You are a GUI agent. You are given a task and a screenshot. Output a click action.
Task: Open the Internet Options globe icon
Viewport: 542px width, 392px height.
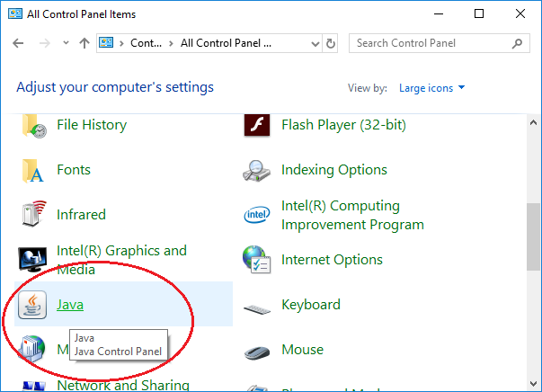(x=256, y=259)
